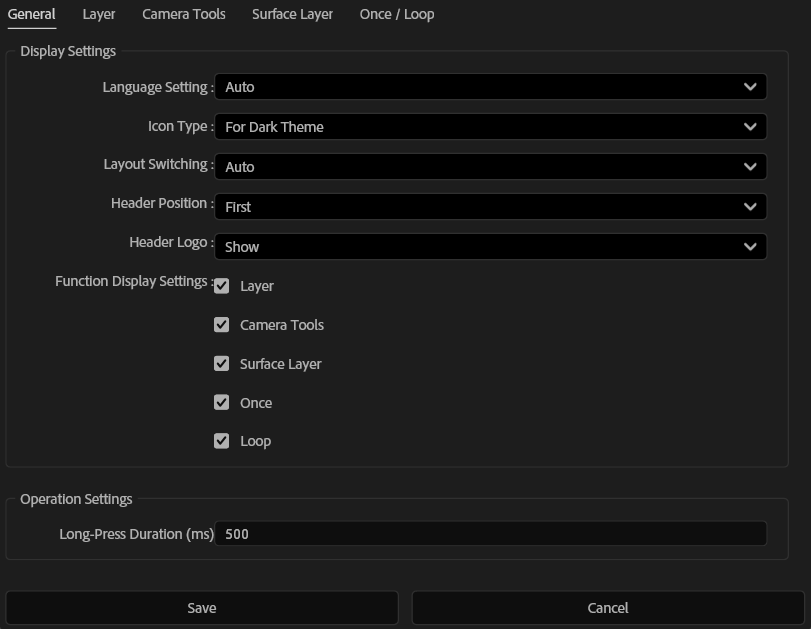Uncheck the Layer function display checkbox
811x629 pixels.
(221, 286)
